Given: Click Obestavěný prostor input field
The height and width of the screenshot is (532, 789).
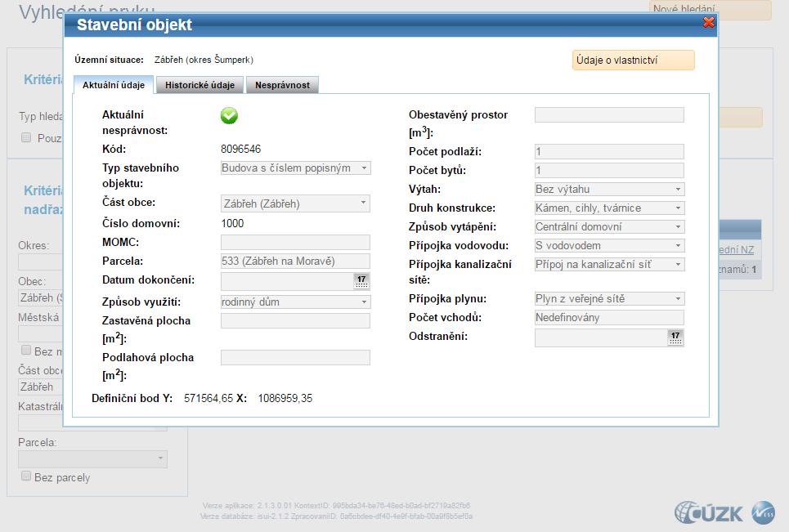Looking at the screenshot, I should [x=609, y=114].
